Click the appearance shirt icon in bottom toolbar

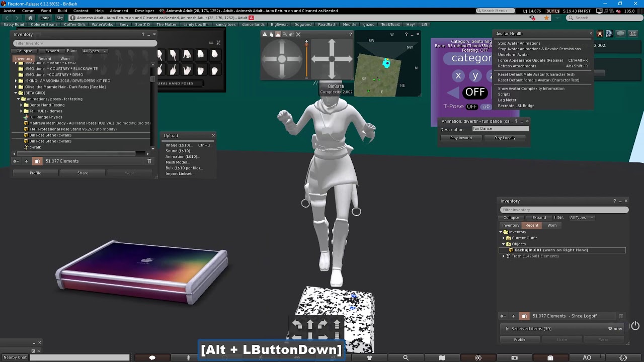[369, 357]
